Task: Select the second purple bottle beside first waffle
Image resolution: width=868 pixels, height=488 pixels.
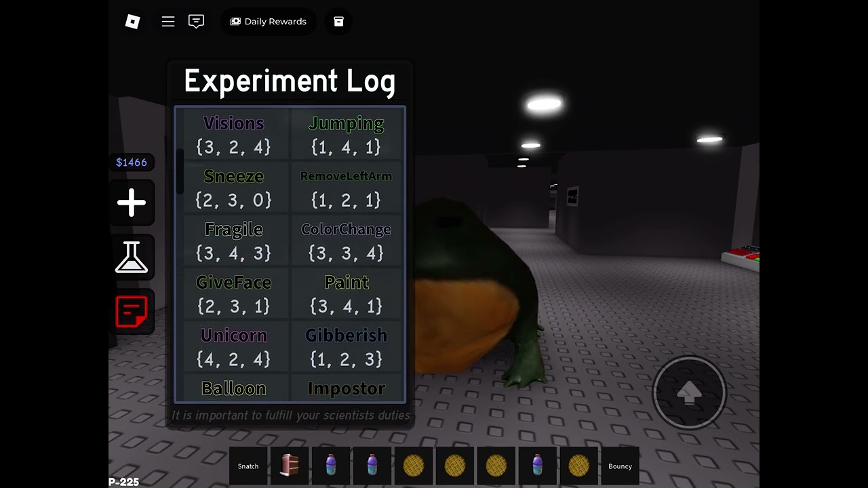Action: [x=372, y=466]
